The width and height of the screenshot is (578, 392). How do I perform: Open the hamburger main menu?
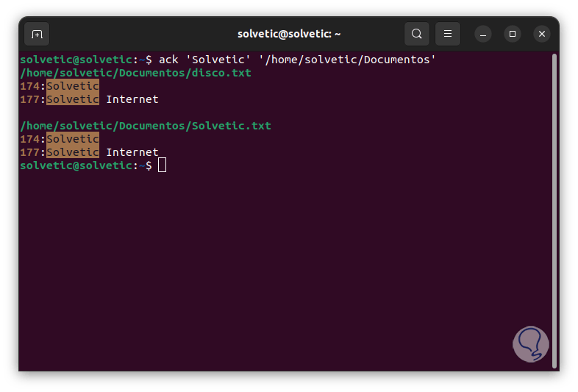click(448, 34)
